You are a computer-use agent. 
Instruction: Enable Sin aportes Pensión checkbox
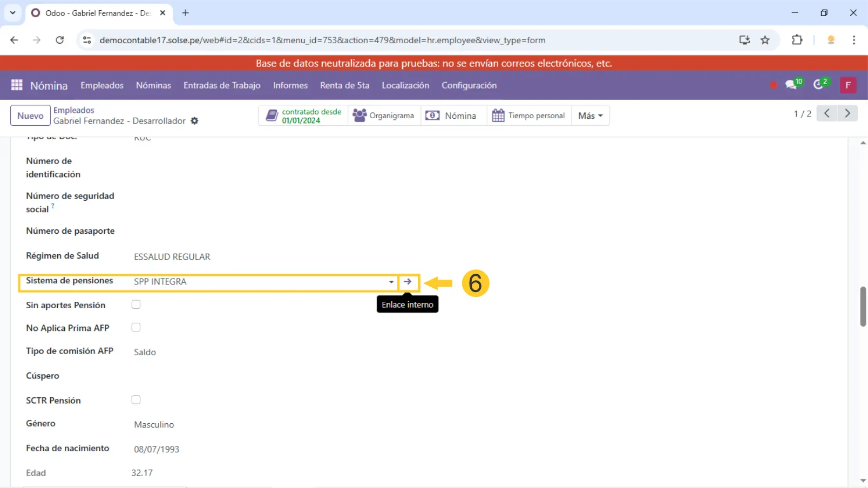136,304
